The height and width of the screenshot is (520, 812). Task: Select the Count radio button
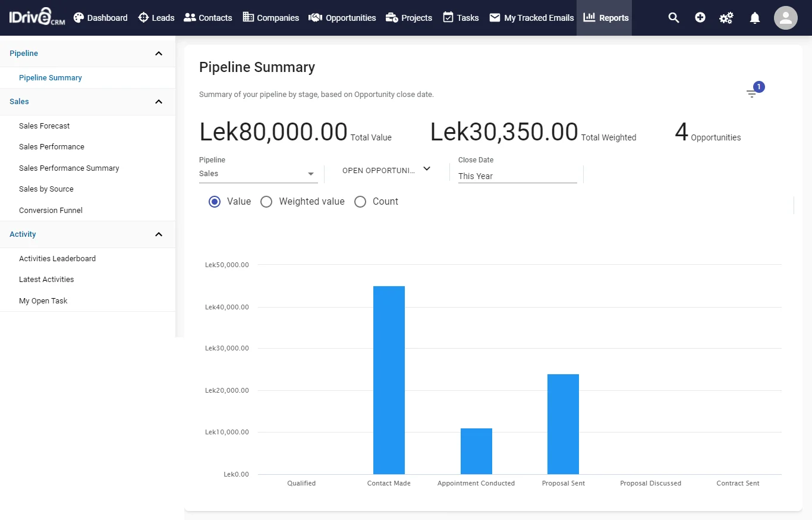click(x=360, y=202)
